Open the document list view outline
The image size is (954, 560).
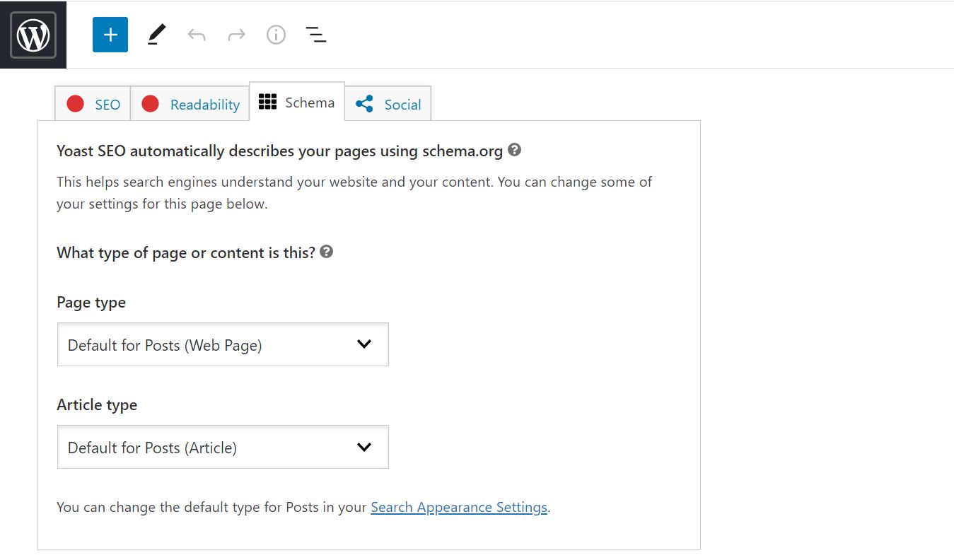pos(316,34)
